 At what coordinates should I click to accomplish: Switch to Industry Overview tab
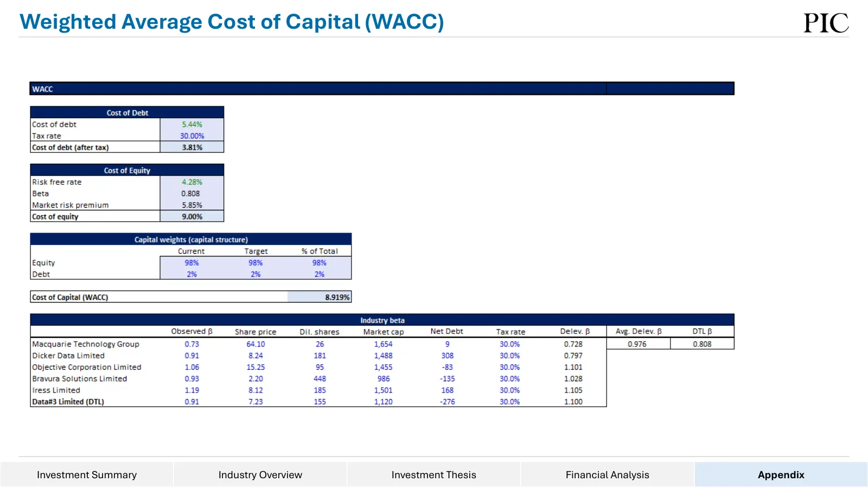pos(260,474)
